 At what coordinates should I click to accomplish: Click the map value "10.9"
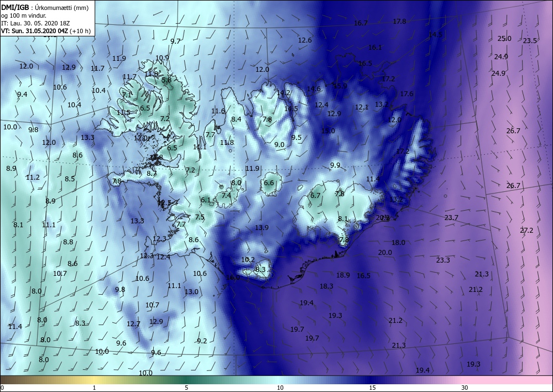click(162, 58)
